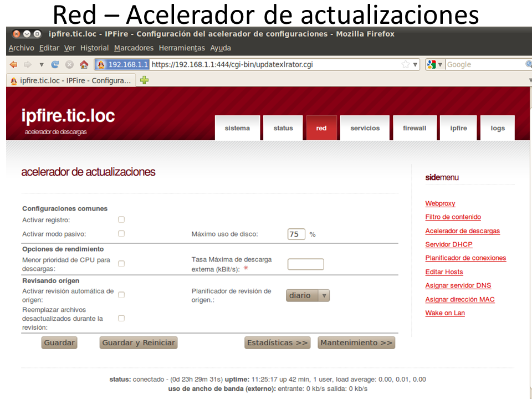The width and height of the screenshot is (532, 399).
Task: Enable the Activar registro checkbox
Action: [x=121, y=220]
